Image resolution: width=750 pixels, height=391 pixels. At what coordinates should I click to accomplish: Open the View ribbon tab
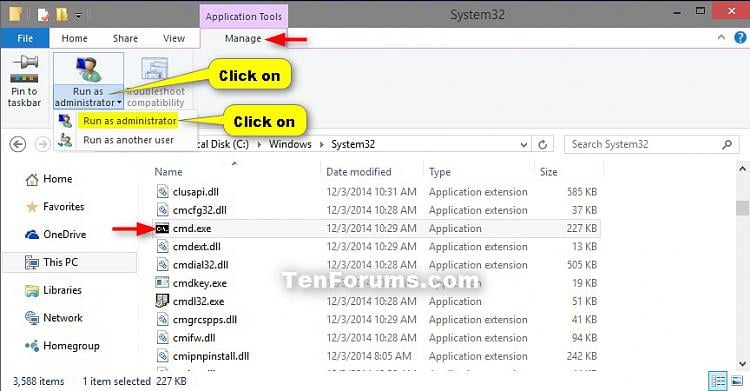coord(174,38)
